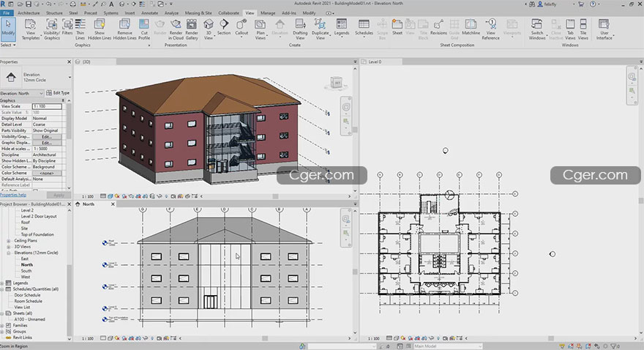Click Revit Links in browser
The width and height of the screenshot is (644, 350).
tap(22, 338)
